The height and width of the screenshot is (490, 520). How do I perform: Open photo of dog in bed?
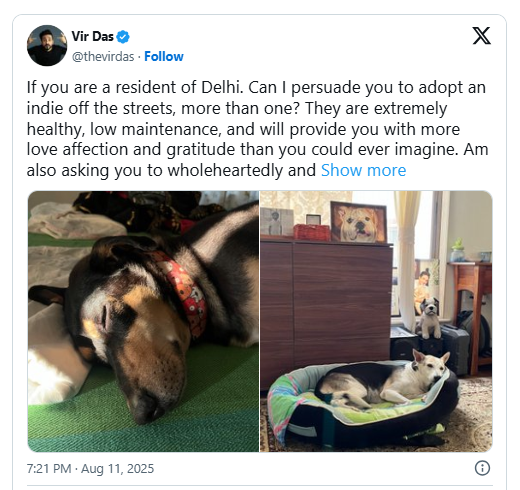point(376,321)
